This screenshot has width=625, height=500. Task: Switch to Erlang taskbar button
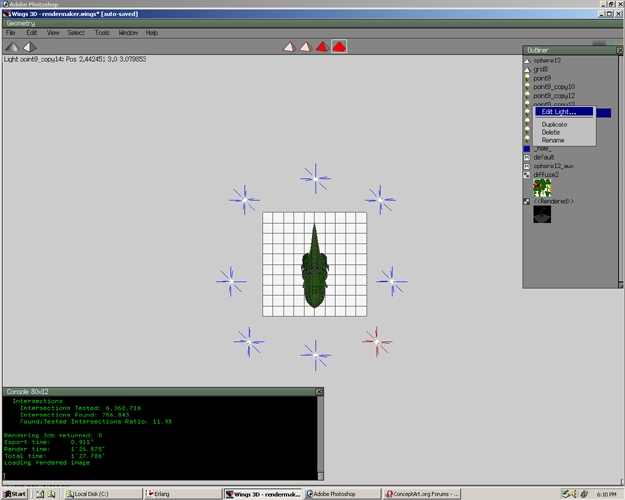(183, 494)
